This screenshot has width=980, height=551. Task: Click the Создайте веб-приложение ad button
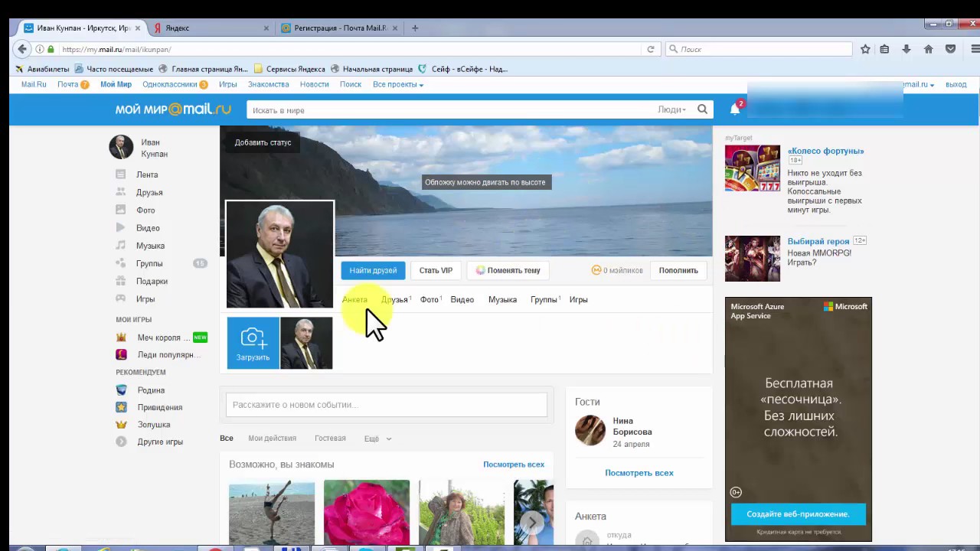798,514
